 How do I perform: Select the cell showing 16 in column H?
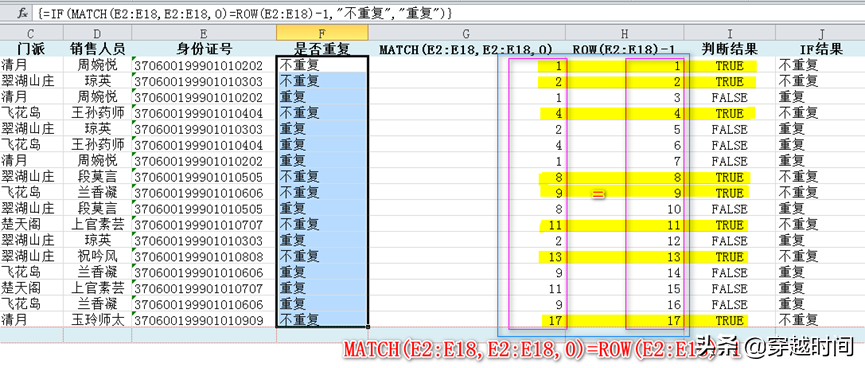(x=624, y=304)
